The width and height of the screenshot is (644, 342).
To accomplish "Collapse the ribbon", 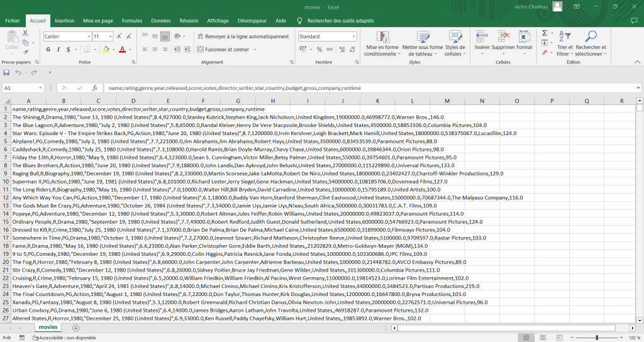I will coord(637,62).
